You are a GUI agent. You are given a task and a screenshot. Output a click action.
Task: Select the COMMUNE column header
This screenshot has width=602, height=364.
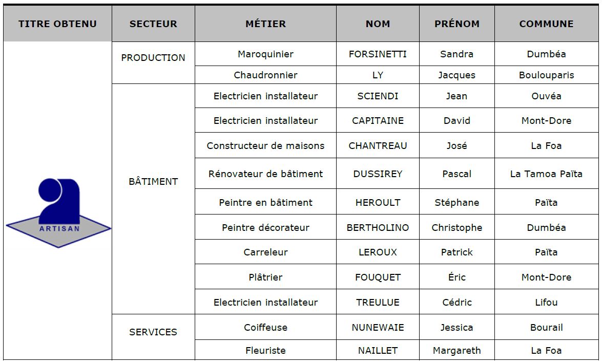(x=546, y=24)
